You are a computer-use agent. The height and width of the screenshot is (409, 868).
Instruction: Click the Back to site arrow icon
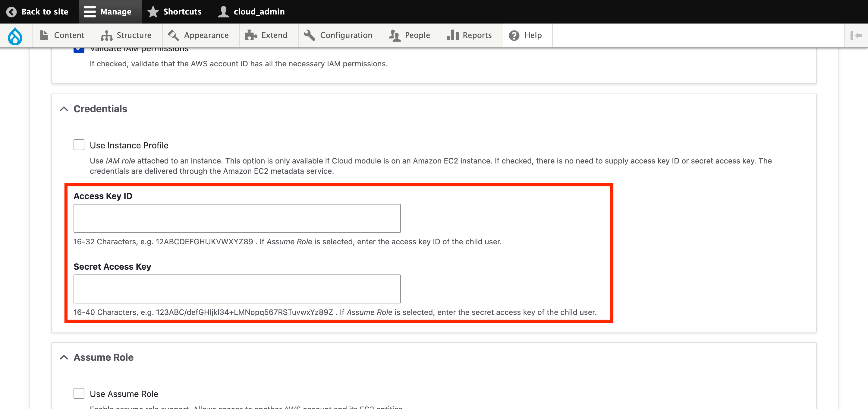[x=11, y=12]
